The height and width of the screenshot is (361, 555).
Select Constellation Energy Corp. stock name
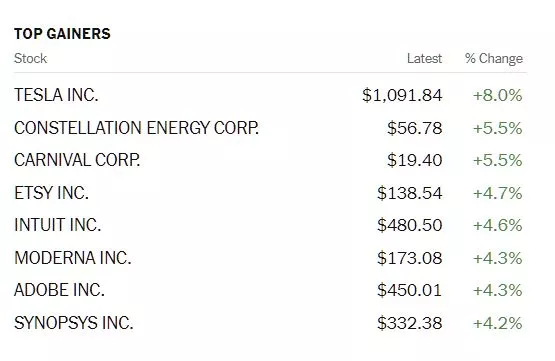pos(137,128)
